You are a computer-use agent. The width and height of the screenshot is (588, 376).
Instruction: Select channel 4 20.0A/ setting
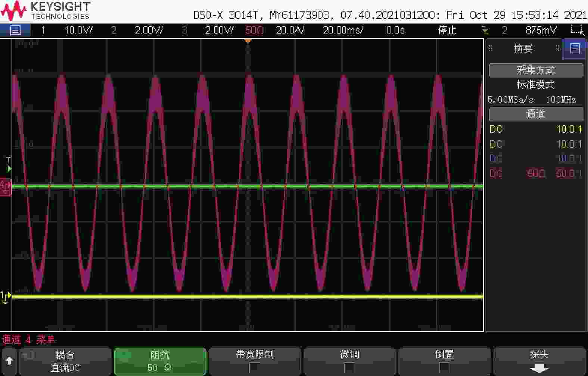click(x=290, y=30)
